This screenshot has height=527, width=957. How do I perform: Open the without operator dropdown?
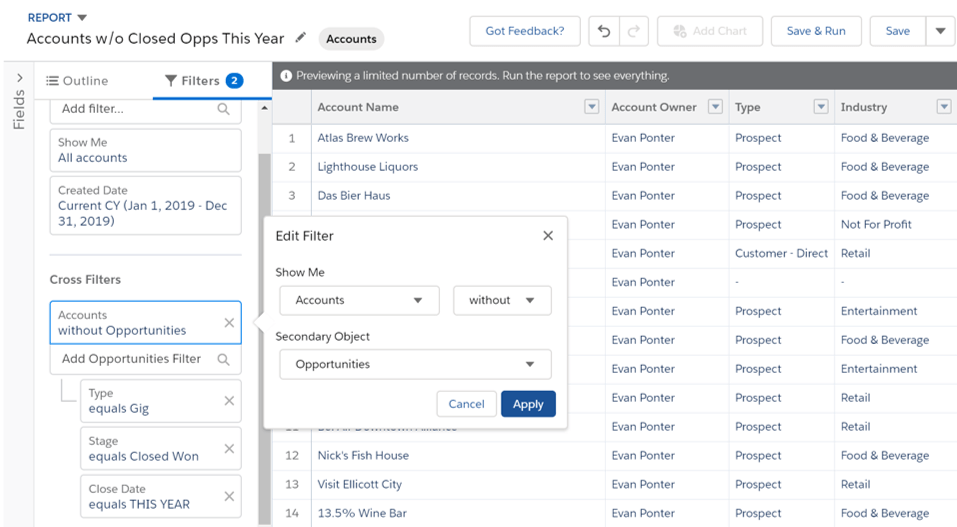pos(502,300)
